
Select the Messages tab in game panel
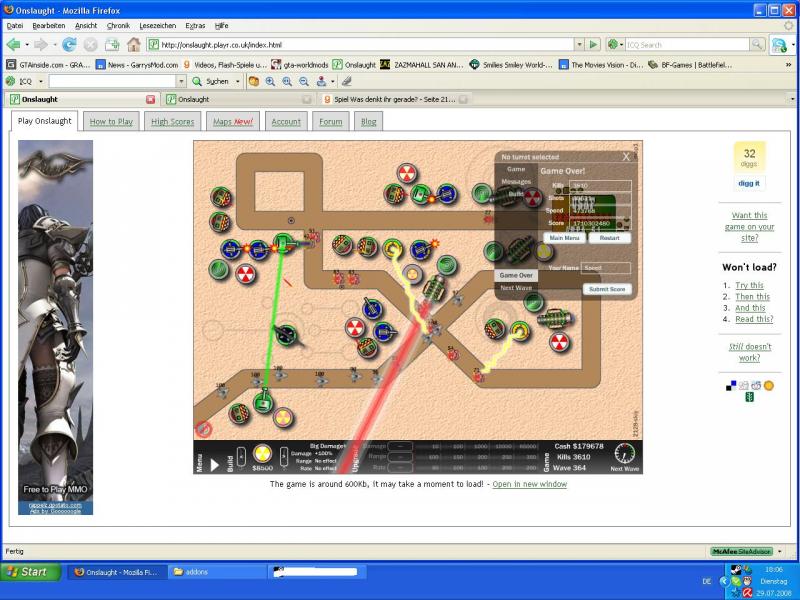point(516,181)
